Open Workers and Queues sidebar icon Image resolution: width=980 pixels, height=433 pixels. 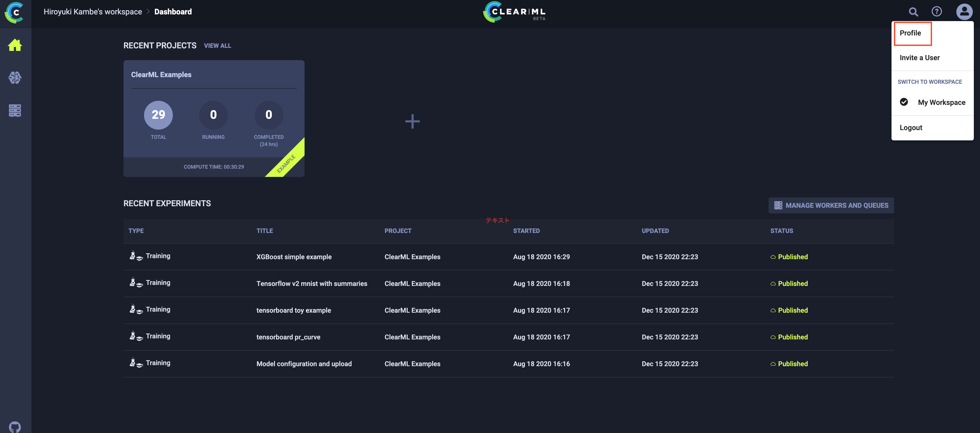[x=15, y=110]
